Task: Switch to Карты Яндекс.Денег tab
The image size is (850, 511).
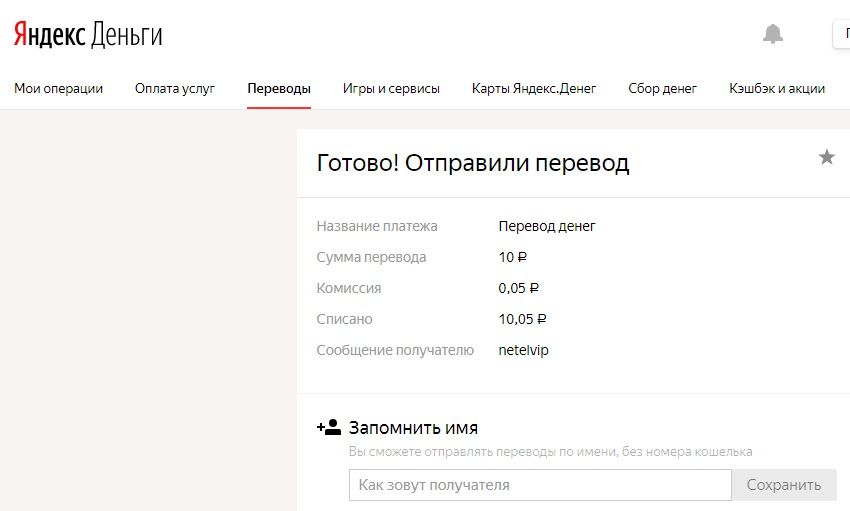Action: point(533,88)
